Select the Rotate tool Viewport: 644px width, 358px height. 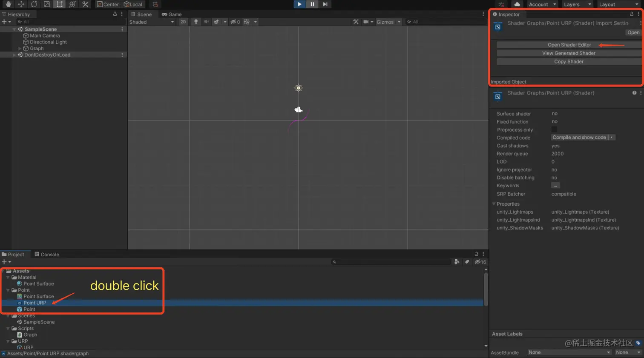click(x=34, y=4)
